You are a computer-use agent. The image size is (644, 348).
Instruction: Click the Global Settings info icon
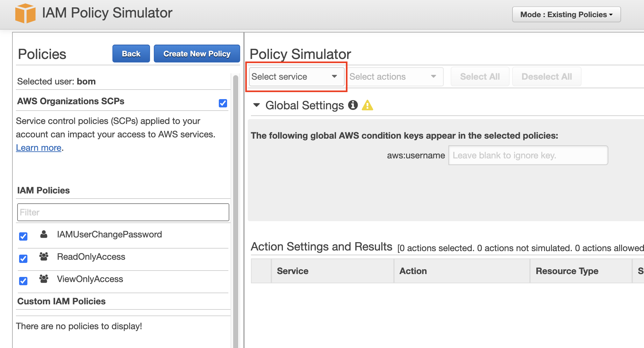pyautogui.click(x=353, y=105)
